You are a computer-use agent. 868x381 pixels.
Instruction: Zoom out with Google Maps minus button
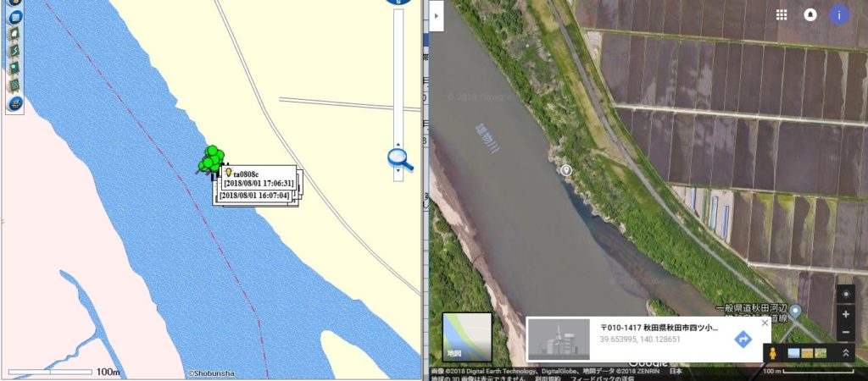tap(846, 332)
